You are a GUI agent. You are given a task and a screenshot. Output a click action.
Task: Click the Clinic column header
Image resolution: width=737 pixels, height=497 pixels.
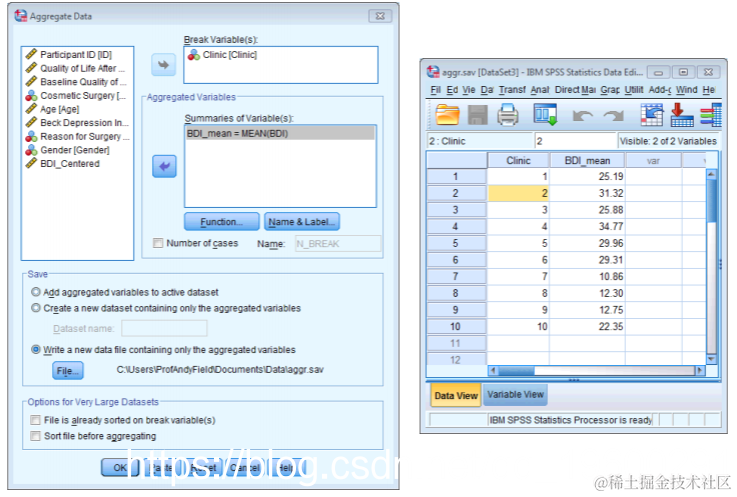(518, 160)
